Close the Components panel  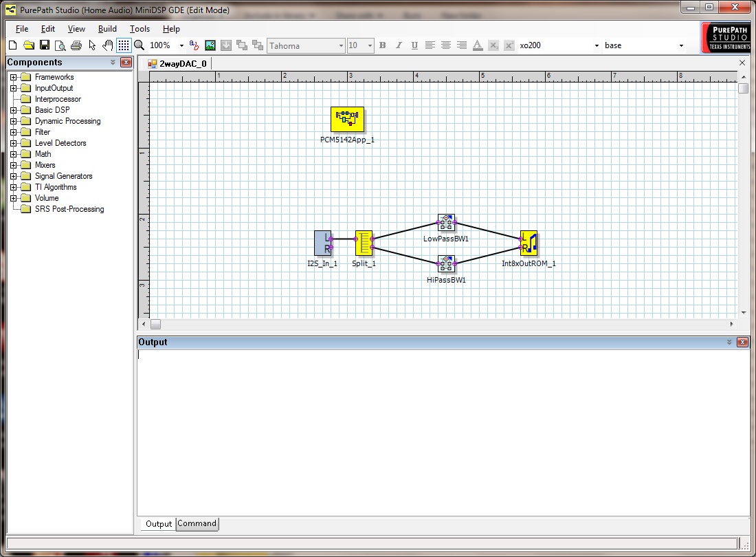[x=126, y=62]
